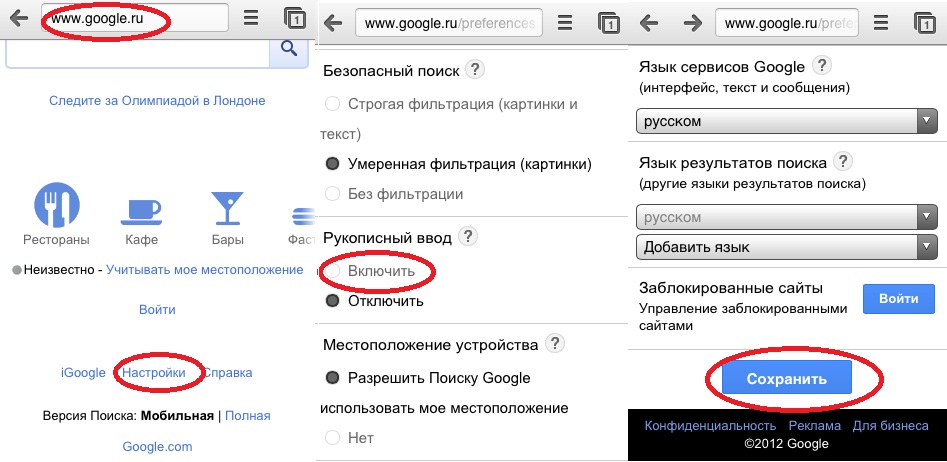Open the Google.com link

(x=157, y=447)
